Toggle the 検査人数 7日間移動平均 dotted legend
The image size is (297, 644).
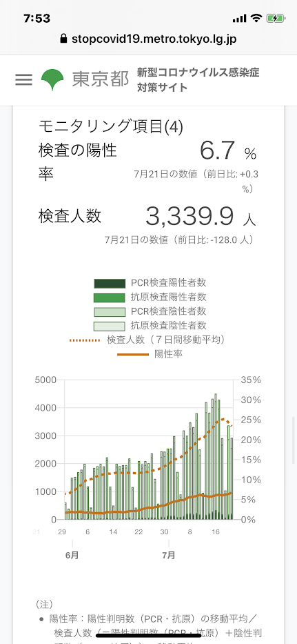150,340
